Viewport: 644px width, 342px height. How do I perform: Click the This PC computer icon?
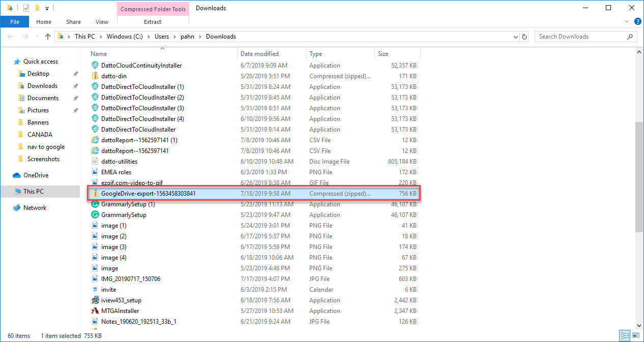17,192
